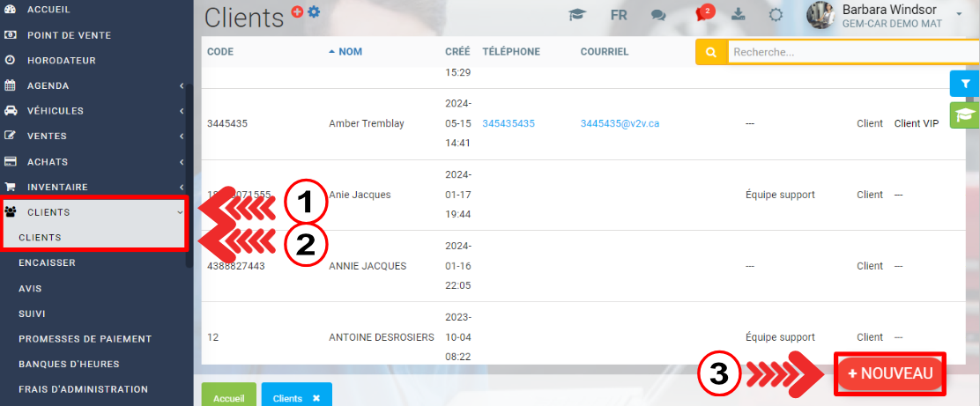Click the green graduation cap side button
The height and width of the screenshot is (406, 980).
[x=965, y=115]
